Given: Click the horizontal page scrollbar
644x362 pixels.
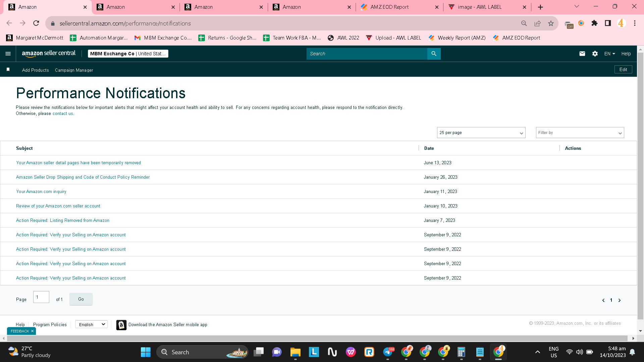Looking at the screenshot, I should point(317,338).
